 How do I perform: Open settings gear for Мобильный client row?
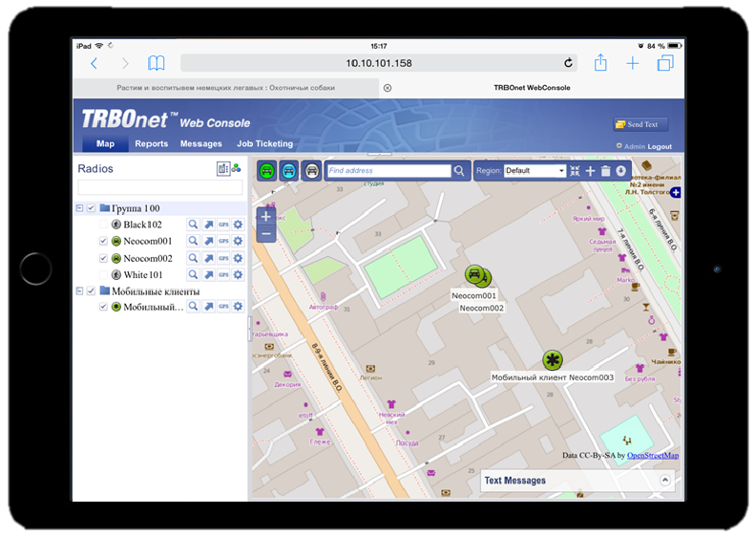pos(238,306)
